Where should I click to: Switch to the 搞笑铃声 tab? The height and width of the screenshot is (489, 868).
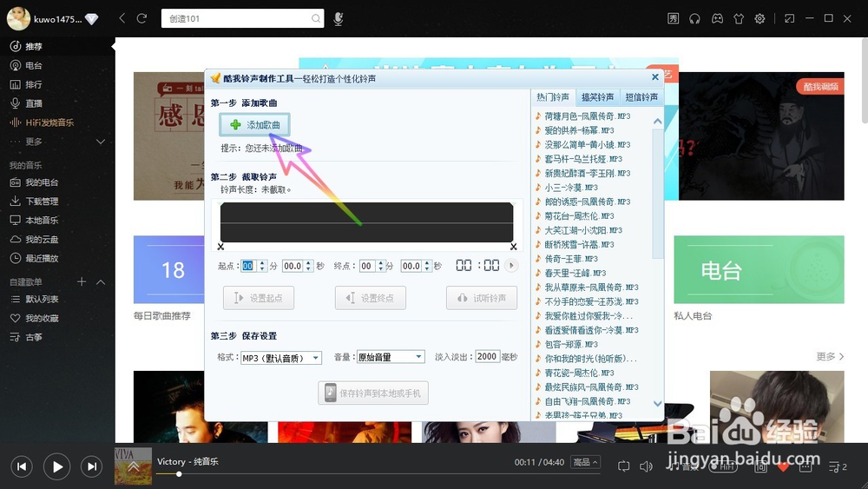coord(597,97)
